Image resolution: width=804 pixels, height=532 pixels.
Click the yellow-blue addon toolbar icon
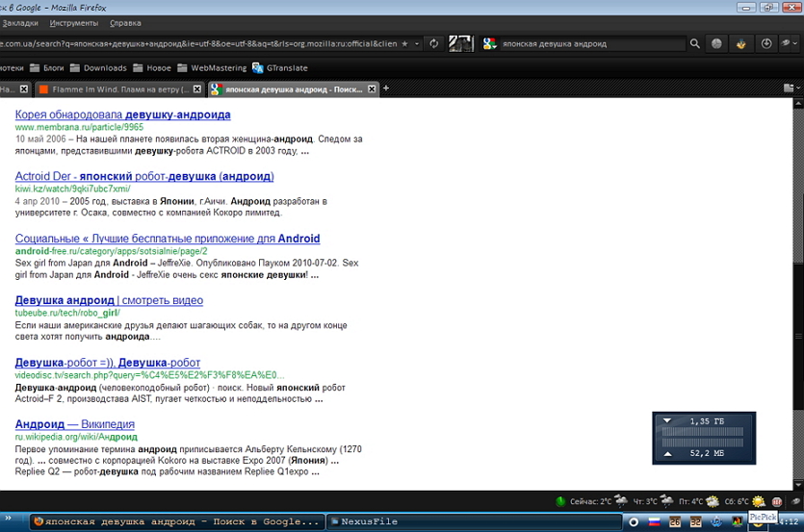tap(740, 44)
